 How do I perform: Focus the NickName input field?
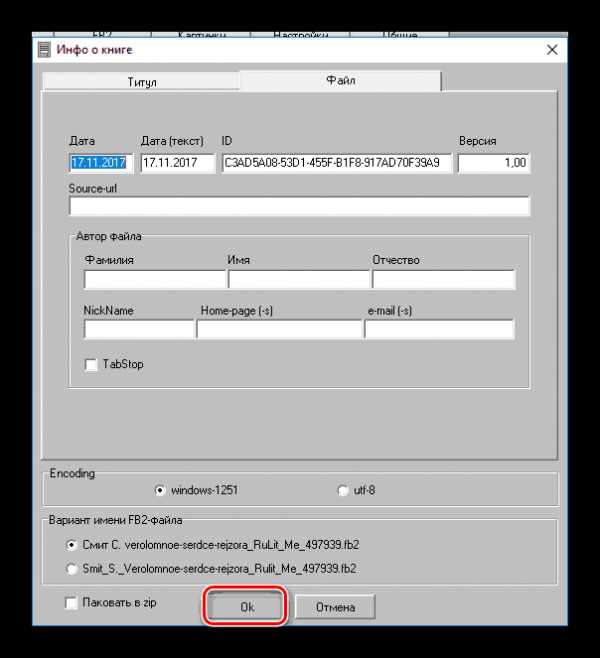[139, 329]
